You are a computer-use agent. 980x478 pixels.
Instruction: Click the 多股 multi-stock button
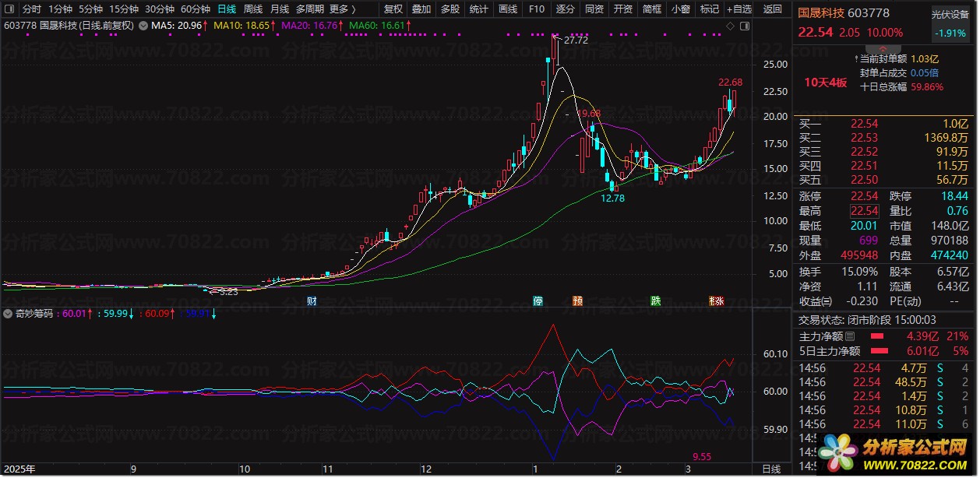pos(450,9)
